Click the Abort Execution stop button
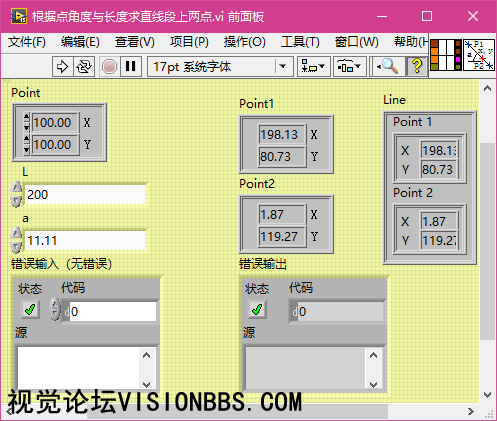Viewport: 497px width, 421px height. [x=109, y=67]
